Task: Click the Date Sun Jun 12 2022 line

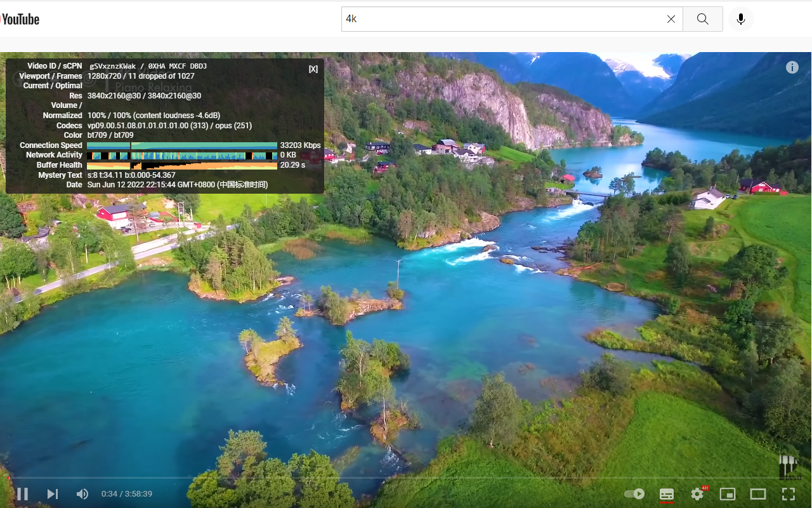Action: click(x=178, y=185)
